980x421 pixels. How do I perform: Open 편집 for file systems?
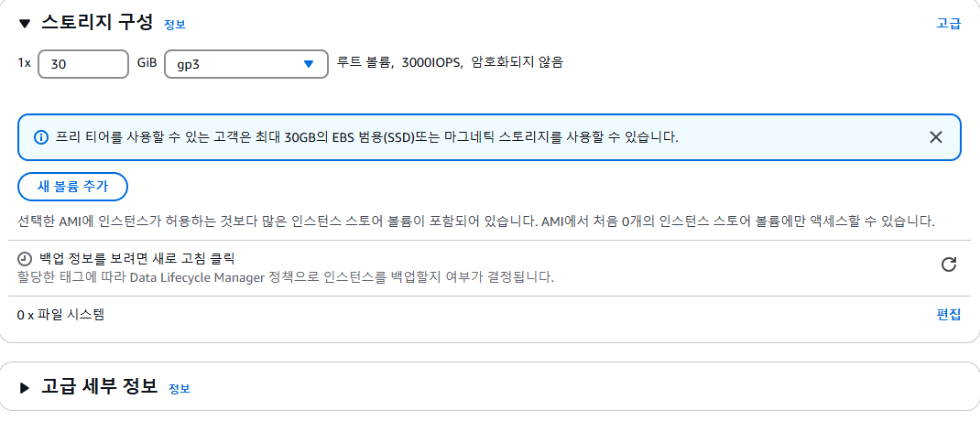point(948,314)
